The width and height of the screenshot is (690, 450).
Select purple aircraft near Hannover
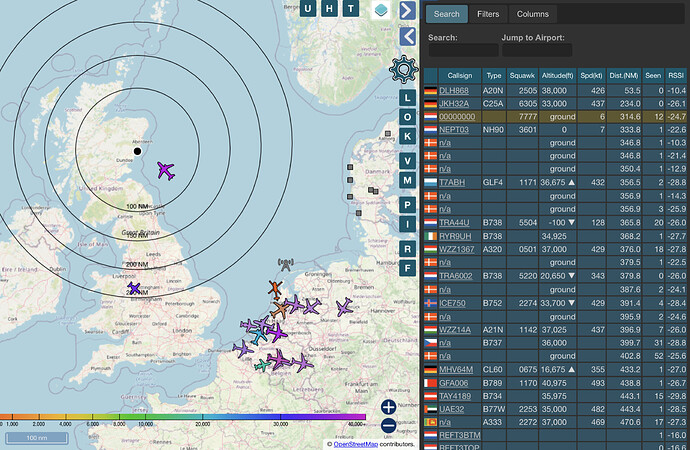coord(344,307)
